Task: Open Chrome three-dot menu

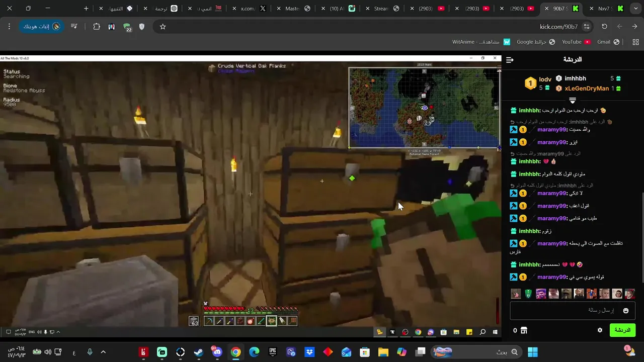Action: tap(9, 27)
